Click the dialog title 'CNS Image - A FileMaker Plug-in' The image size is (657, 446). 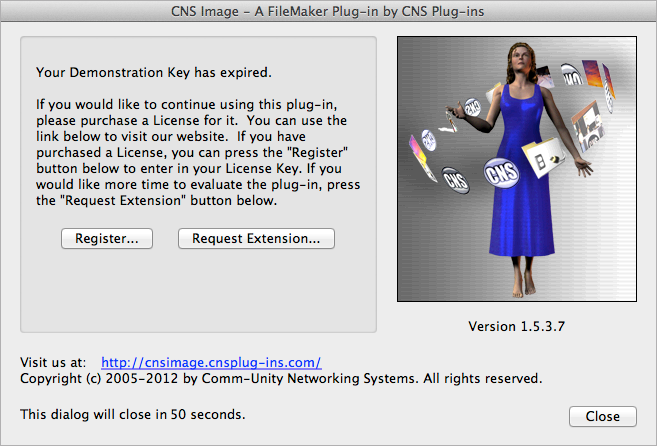(328, 11)
